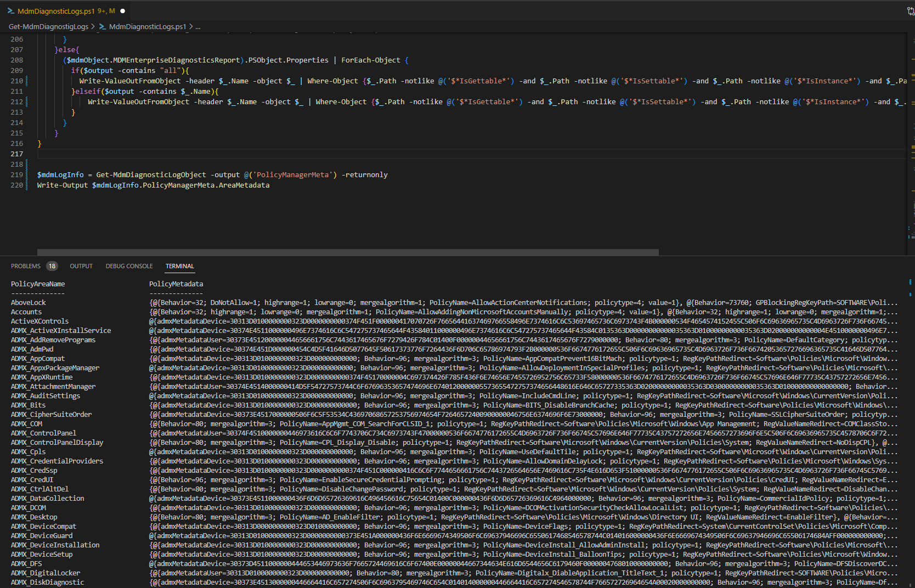
Task: Click the Get-MdmDiagnostigLogs breadcrumb link
Action: (48, 26)
